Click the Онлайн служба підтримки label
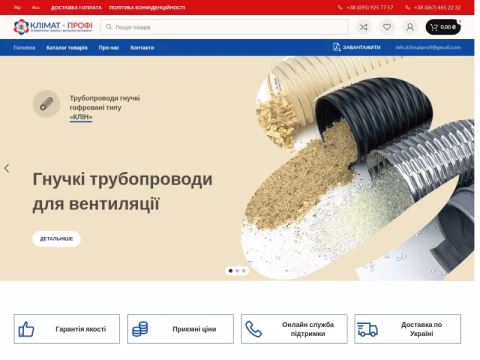Screen dimensions: 480x360 [308, 329]
